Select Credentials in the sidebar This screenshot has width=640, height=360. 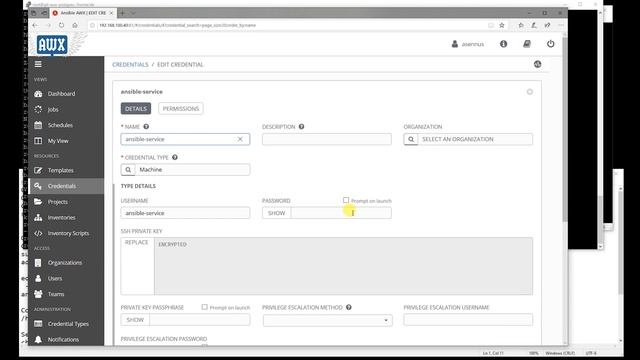(x=66, y=186)
